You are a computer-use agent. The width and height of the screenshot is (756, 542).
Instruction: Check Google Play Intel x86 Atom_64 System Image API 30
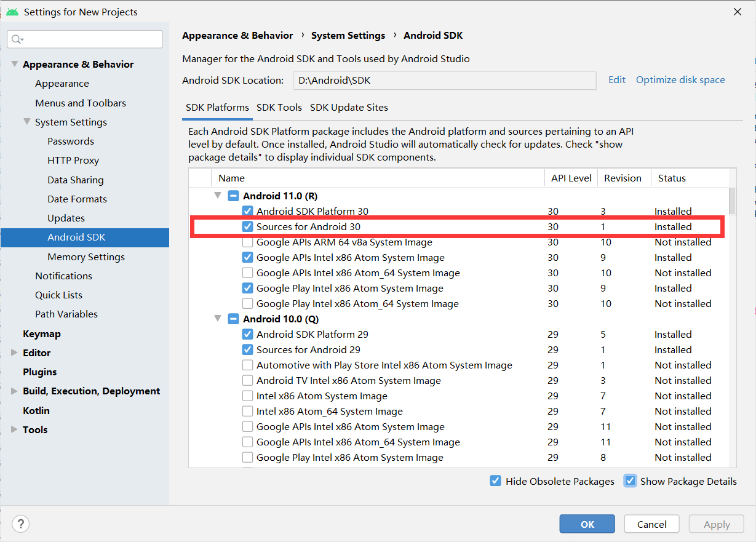pyautogui.click(x=247, y=304)
